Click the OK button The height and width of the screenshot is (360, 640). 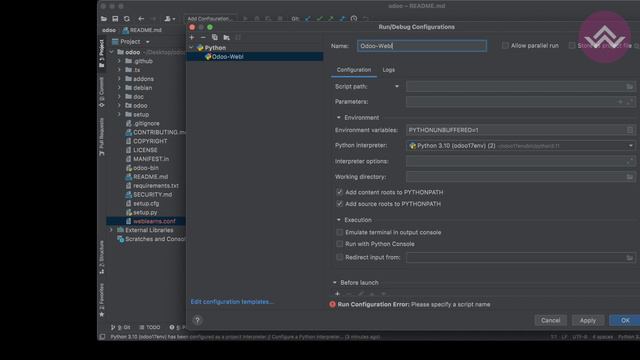(624, 320)
